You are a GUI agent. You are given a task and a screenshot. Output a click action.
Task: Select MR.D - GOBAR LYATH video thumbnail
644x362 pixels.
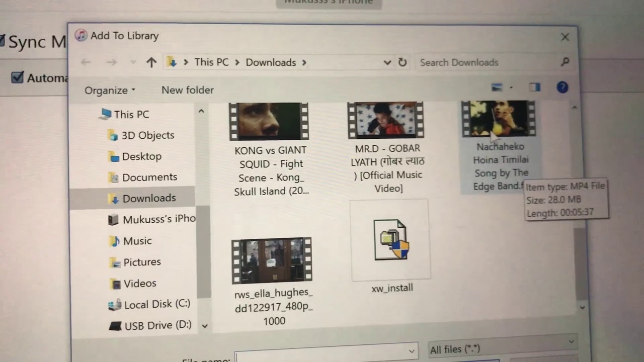pyautogui.click(x=386, y=120)
